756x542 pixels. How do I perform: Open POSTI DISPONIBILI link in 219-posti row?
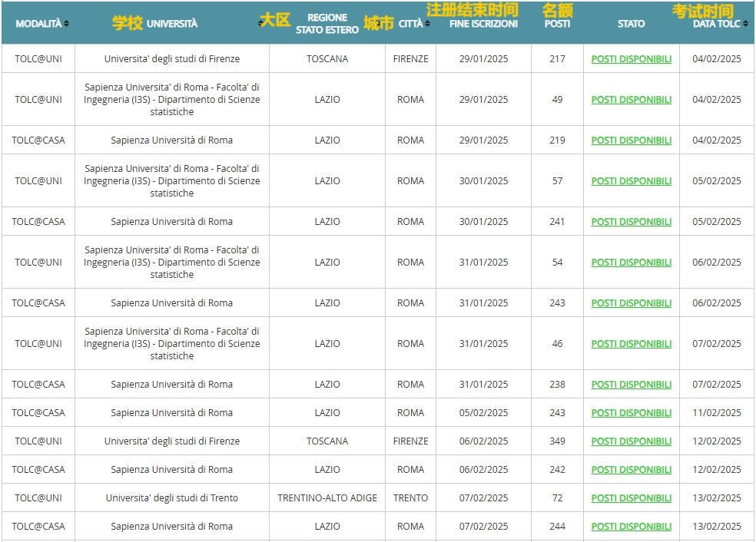pos(631,140)
